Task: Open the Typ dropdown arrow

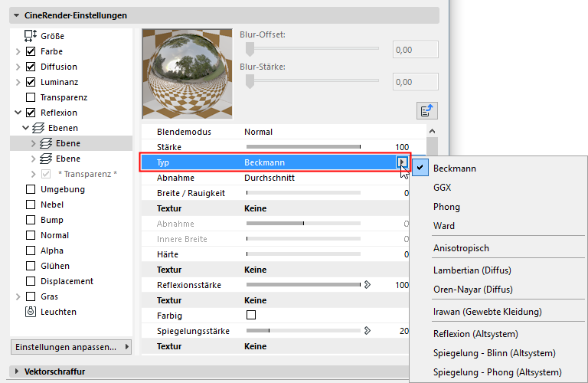Action: 402,162
